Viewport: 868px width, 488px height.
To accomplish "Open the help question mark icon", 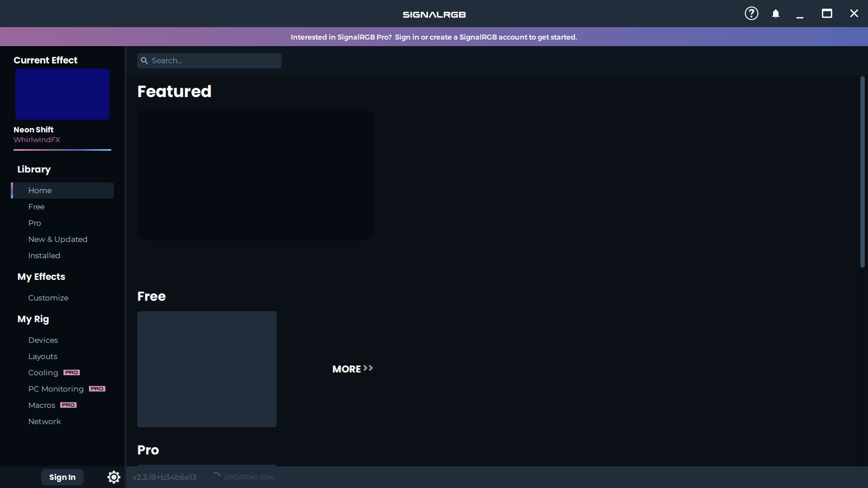I will coord(751,14).
